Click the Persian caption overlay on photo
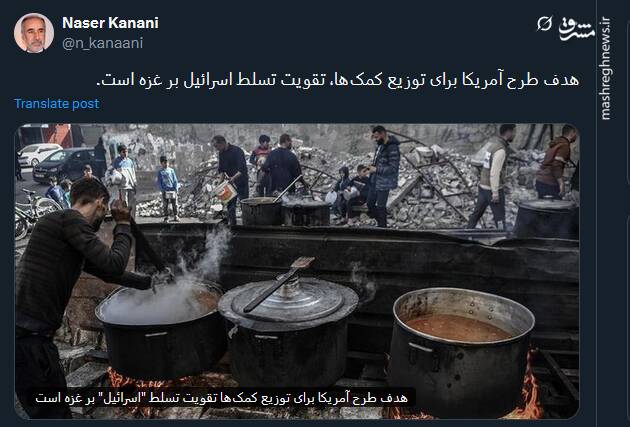Screen dimensions: 630x427 (x=221, y=398)
